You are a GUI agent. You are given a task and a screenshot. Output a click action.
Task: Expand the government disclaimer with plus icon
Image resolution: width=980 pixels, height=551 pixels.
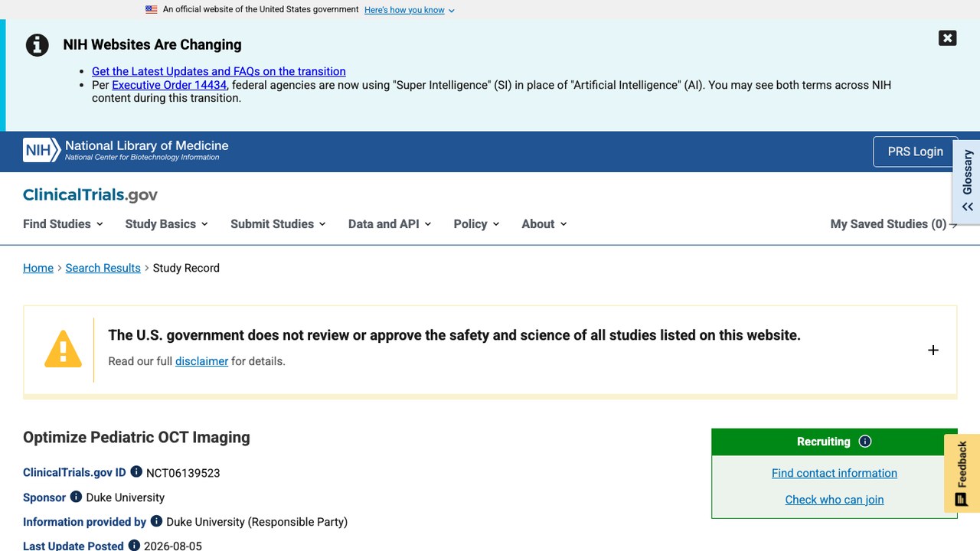tap(933, 350)
